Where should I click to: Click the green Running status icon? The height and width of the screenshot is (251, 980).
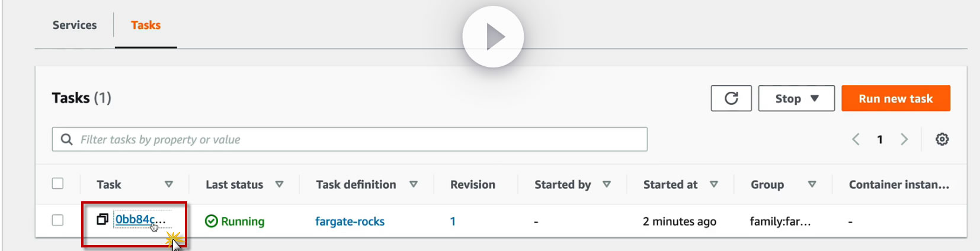(211, 221)
